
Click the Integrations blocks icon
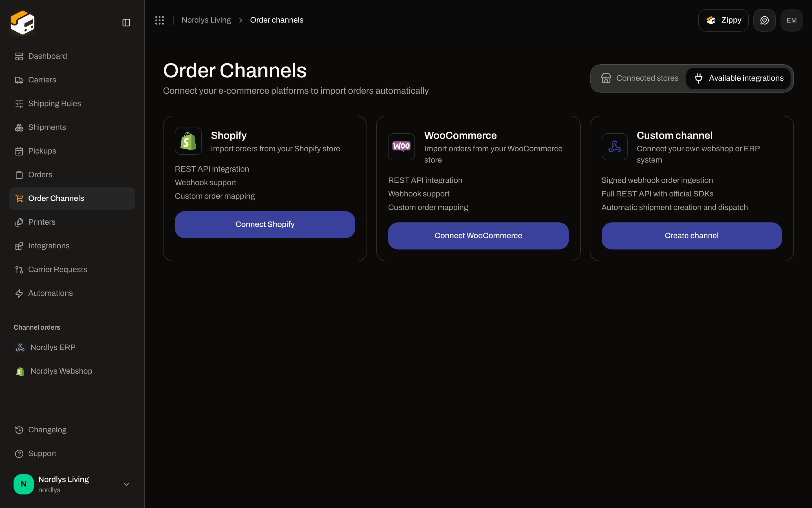point(19,246)
